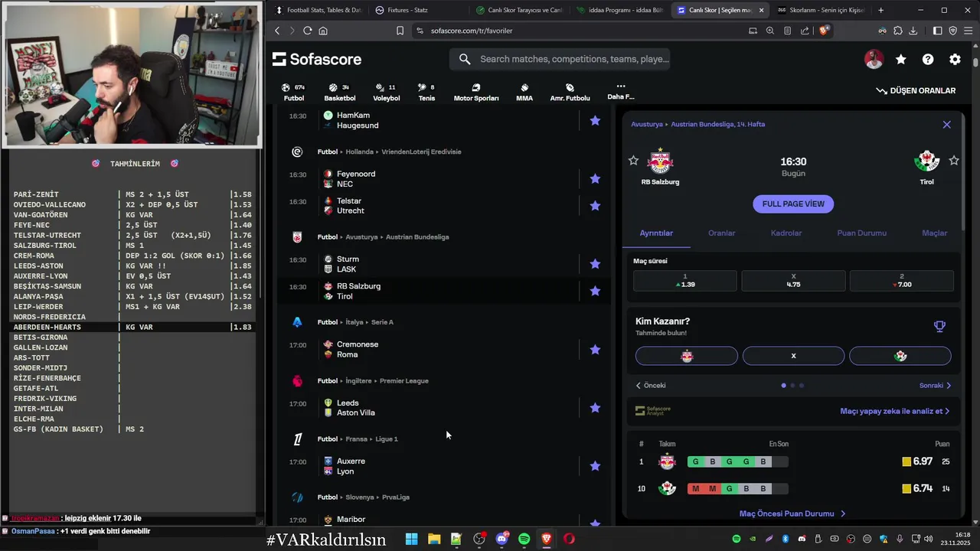The image size is (980, 551).
Task: Select away win odds 7.00
Action: tap(901, 280)
